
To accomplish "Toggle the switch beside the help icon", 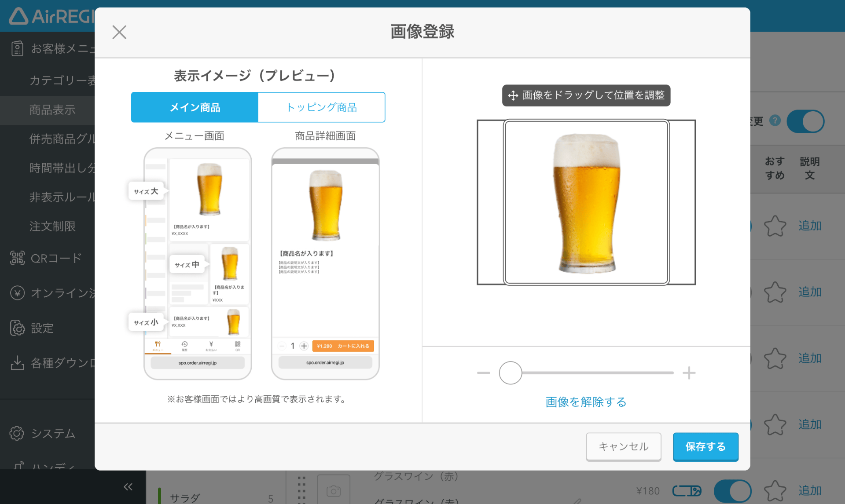I will point(805,121).
